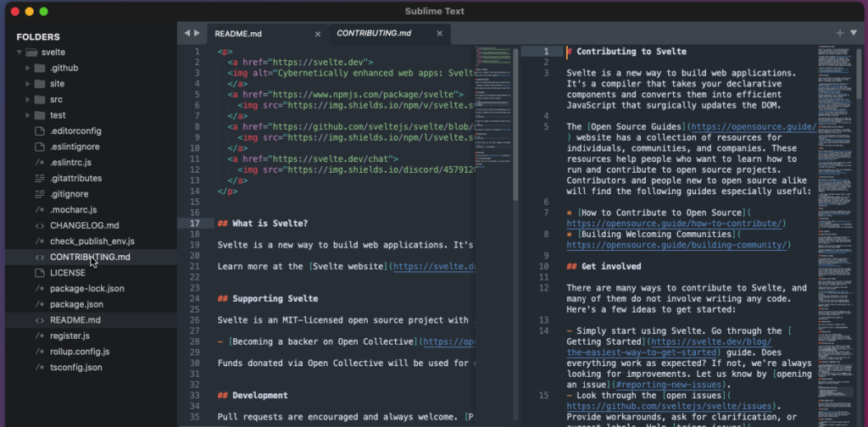The width and height of the screenshot is (868, 427).
Task: Click the 'Development' heading in README
Action: tap(253, 396)
